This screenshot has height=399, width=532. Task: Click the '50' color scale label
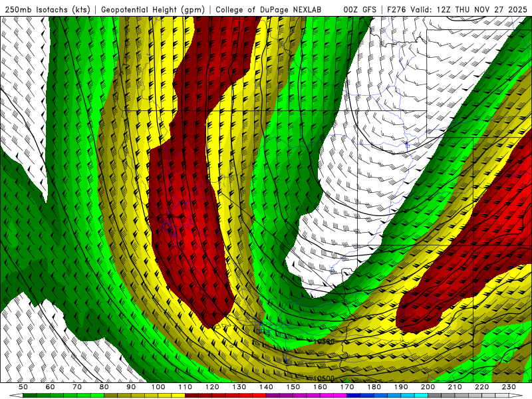[x=23, y=387]
